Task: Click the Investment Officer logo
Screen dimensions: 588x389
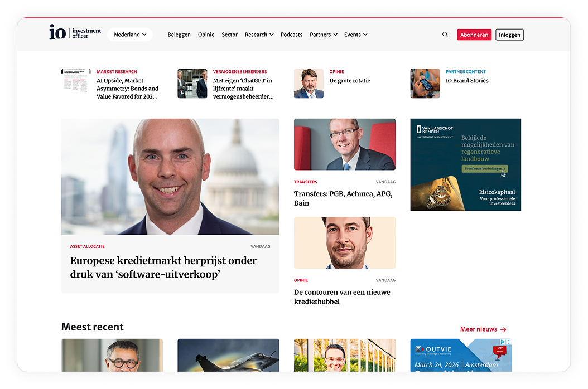Action: click(75, 33)
